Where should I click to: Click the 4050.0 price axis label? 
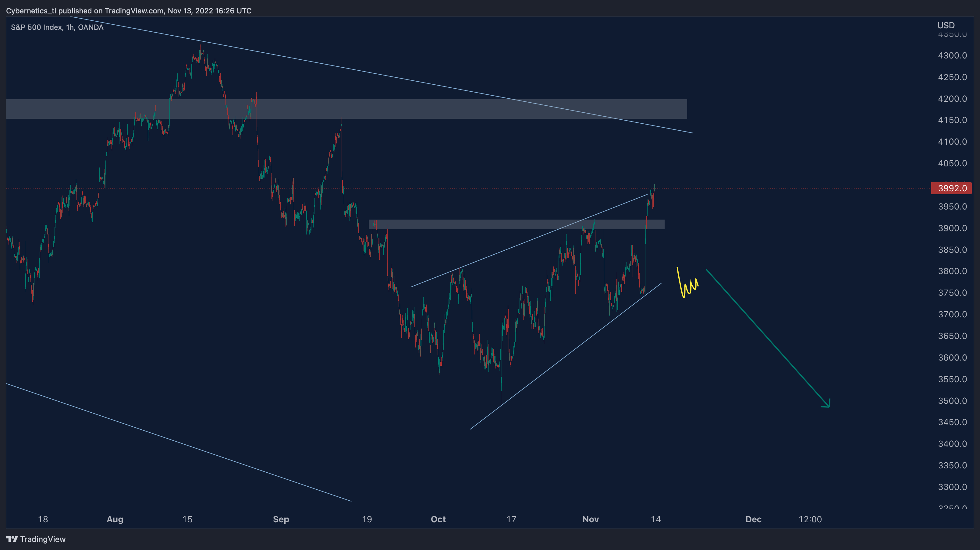952,164
